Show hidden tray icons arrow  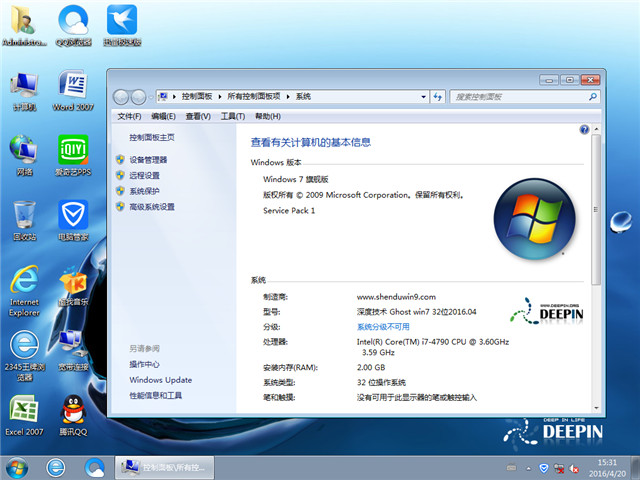529,469
